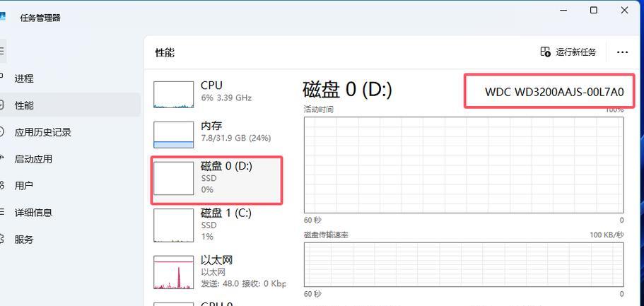
Task: Select the 磁盘 1 (C:) graph thumbnail
Action: (173, 225)
